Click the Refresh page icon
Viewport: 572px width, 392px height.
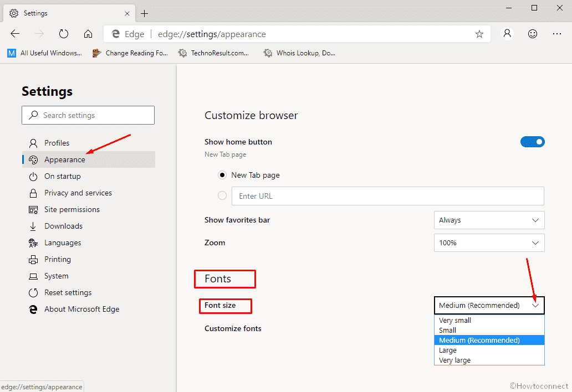(64, 34)
